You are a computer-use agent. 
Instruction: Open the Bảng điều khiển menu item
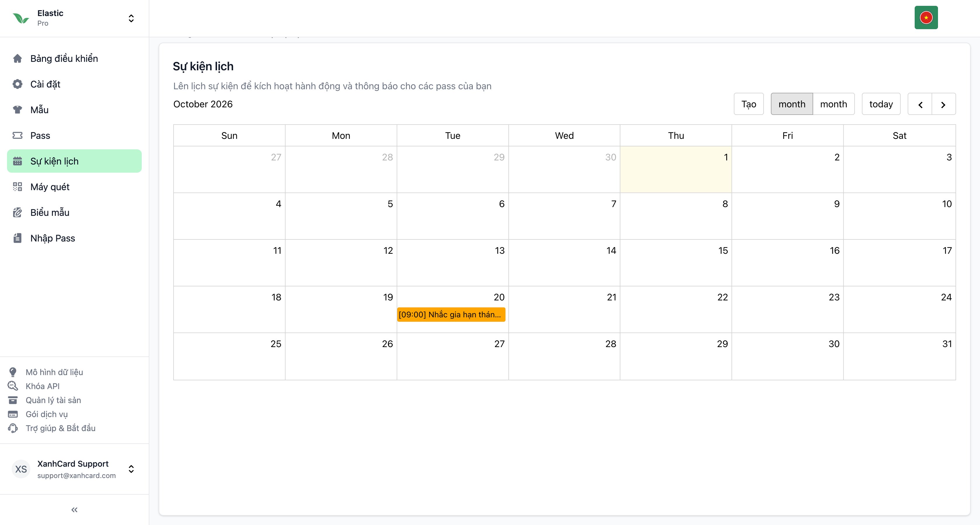(x=74, y=59)
